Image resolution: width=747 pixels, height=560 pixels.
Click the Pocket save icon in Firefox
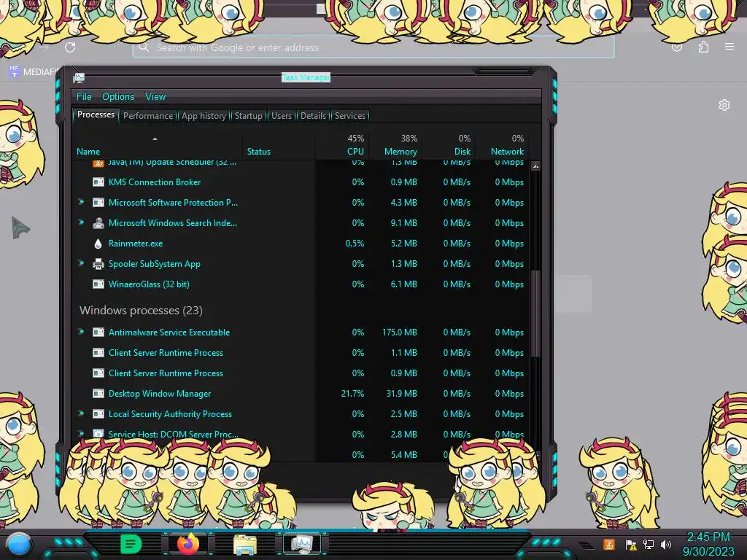pos(677,47)
